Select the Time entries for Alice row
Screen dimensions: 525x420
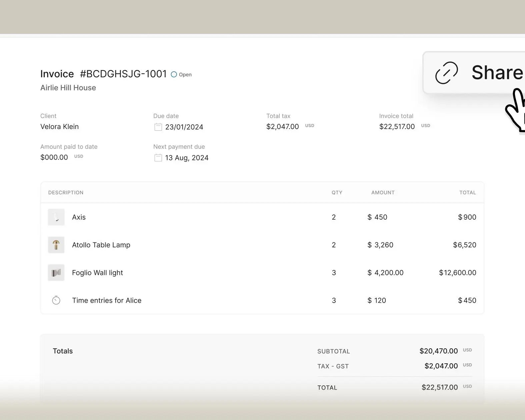[x=107, y=300]
